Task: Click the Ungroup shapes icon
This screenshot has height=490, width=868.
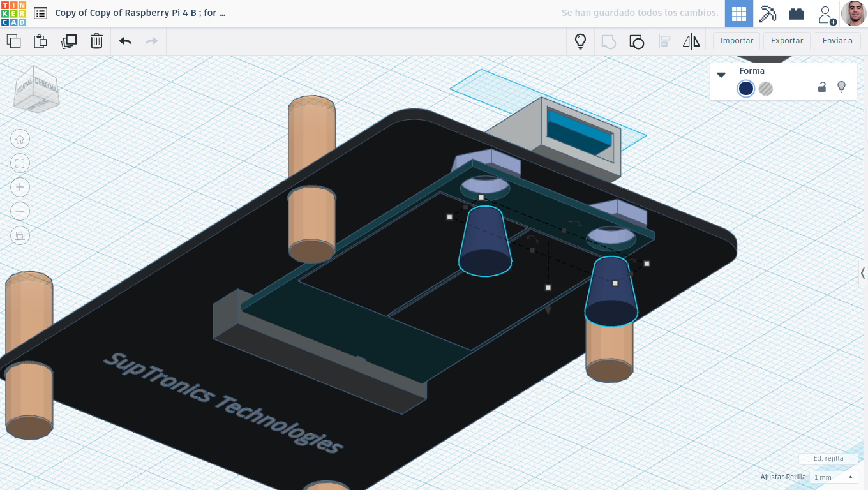Action: [636, 41]
